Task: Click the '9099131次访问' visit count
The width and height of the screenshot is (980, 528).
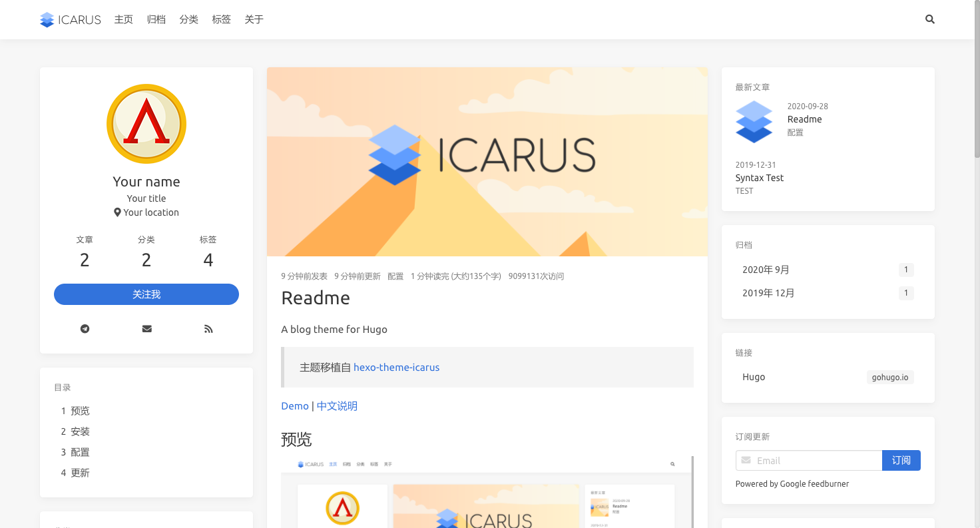Action: (536, 276)
